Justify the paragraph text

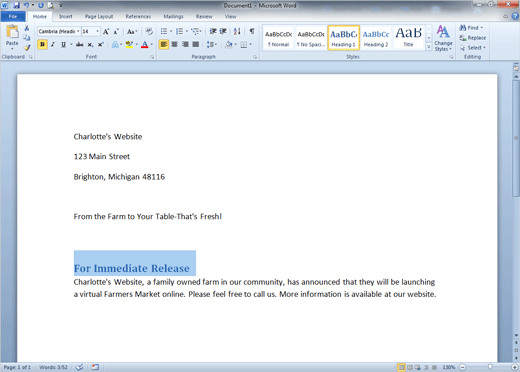coord(196,44)
